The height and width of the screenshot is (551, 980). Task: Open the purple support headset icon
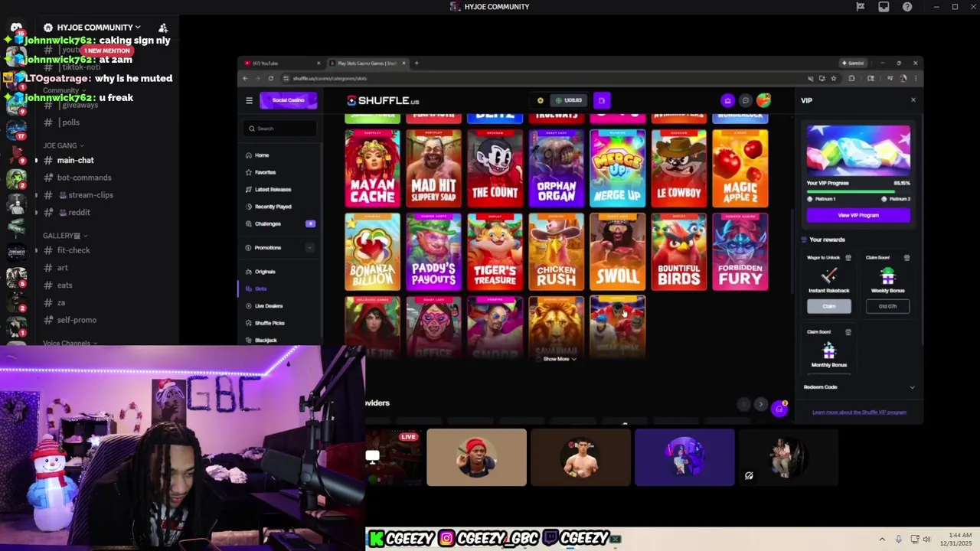pyautogui.click(x=779, y=409)
